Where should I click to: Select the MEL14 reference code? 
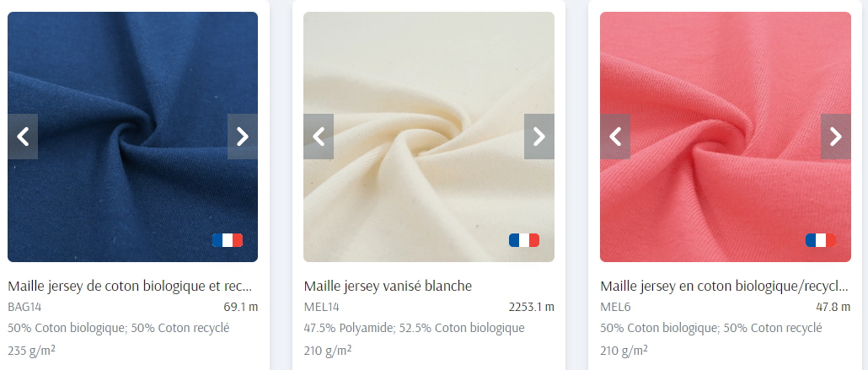pos(322,307)
